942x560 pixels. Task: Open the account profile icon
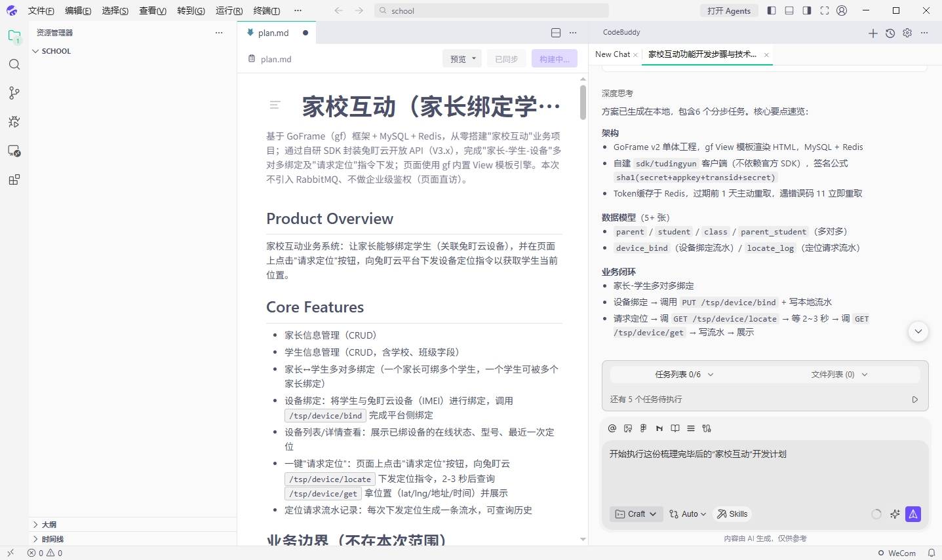click(x=842, y=10)
